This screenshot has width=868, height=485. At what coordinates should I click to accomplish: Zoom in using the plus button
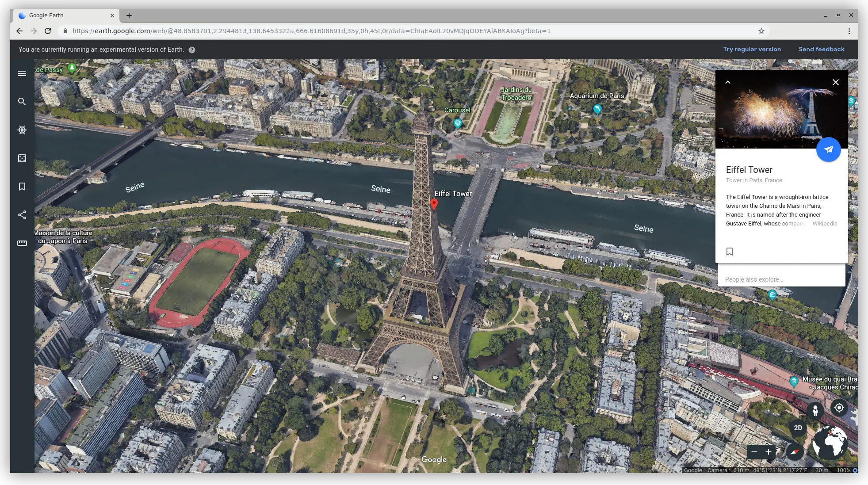770,452
